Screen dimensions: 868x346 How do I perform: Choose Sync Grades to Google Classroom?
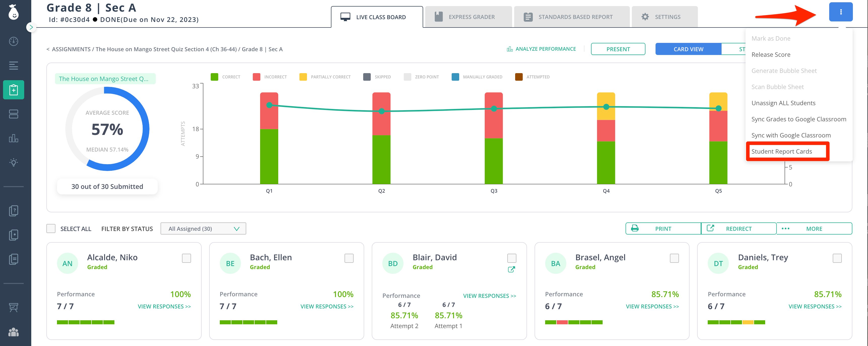799,119
